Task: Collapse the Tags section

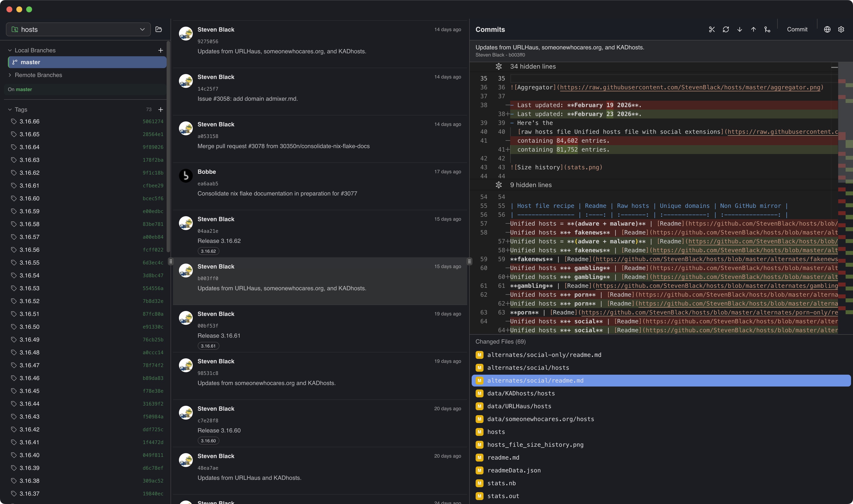Action: (x=10, y=109)
